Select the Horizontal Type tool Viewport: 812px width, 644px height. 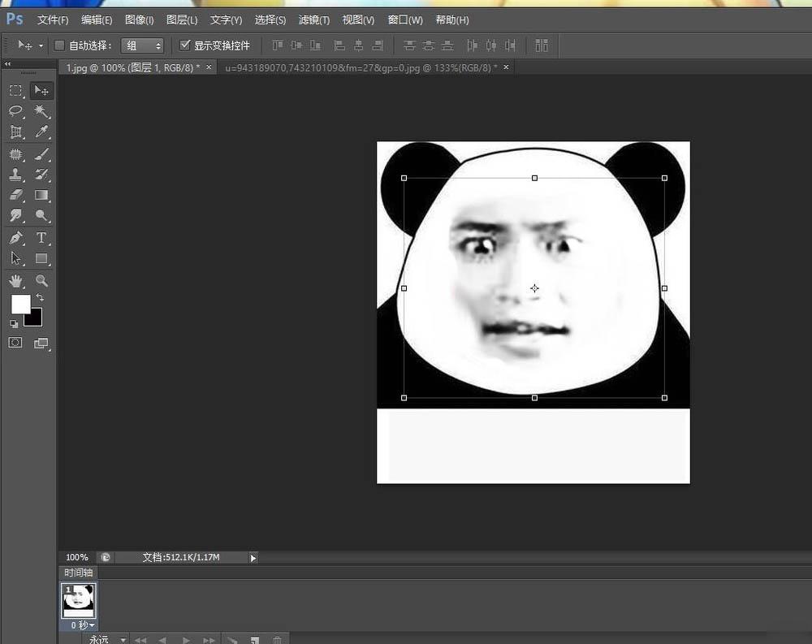[41, 238]
